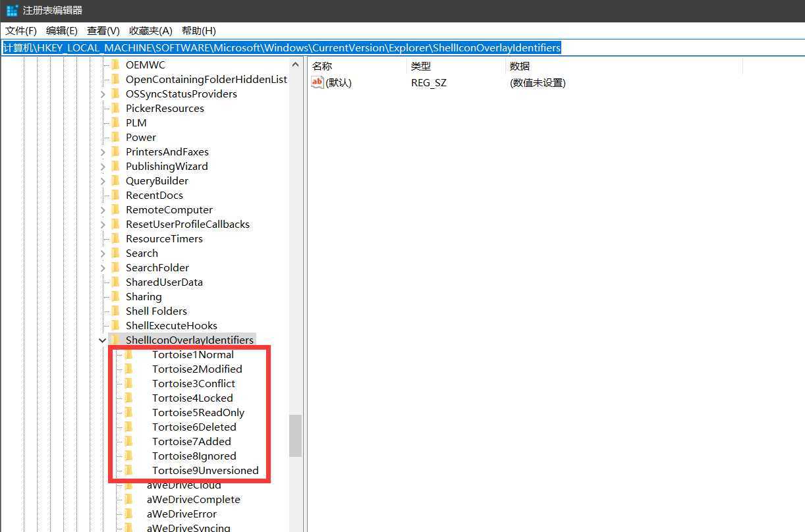Image resolution: width=805 pixels, height=532 pixels.
Task: Select the (默认) value name
Action: (339, 83)
